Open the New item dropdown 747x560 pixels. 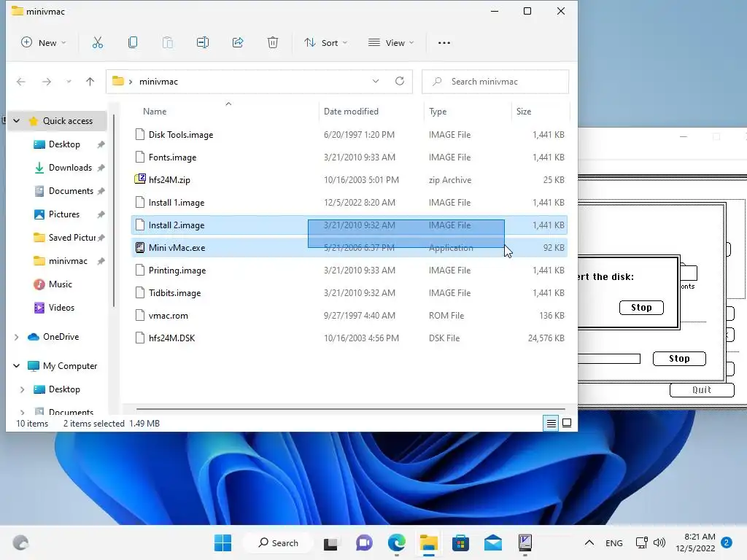coord(44,43)
